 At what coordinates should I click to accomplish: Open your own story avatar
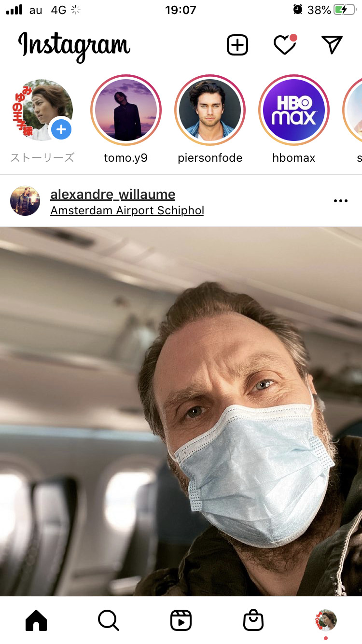42,110
